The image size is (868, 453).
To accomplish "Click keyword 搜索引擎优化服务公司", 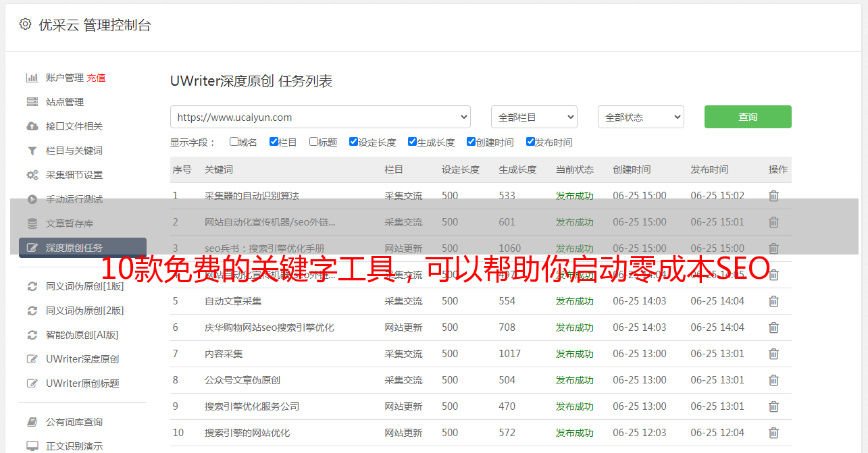I will [x=252, y=406].
